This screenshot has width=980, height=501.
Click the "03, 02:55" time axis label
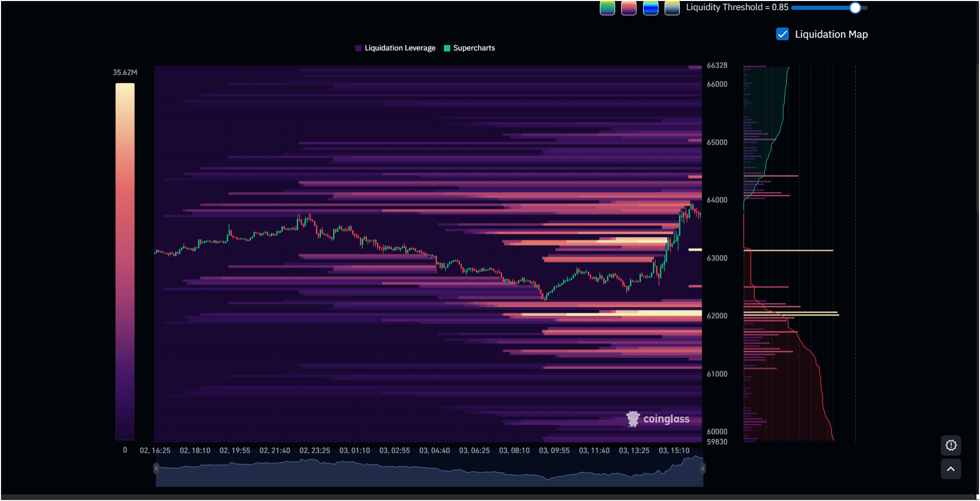[x=394, y=451]
